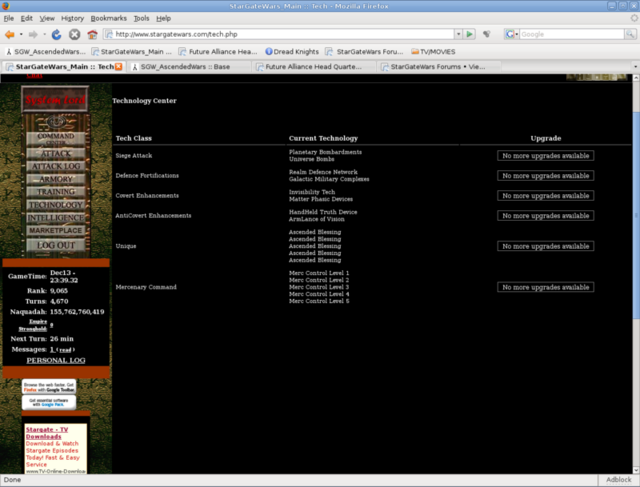Open the PERSONAL LOG link
The width and height of the screenshot is (640, 487).
pyautogui.click(x=55, y=360)
